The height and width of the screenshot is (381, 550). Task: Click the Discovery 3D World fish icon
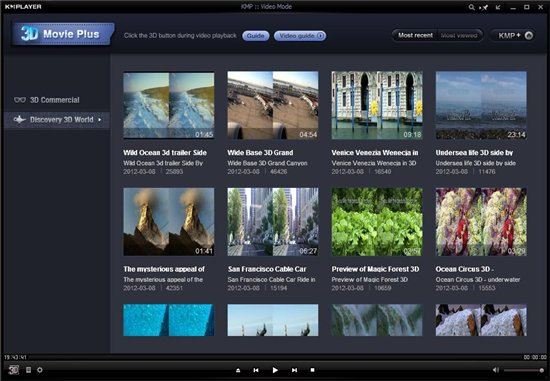[x=19, y=120]
